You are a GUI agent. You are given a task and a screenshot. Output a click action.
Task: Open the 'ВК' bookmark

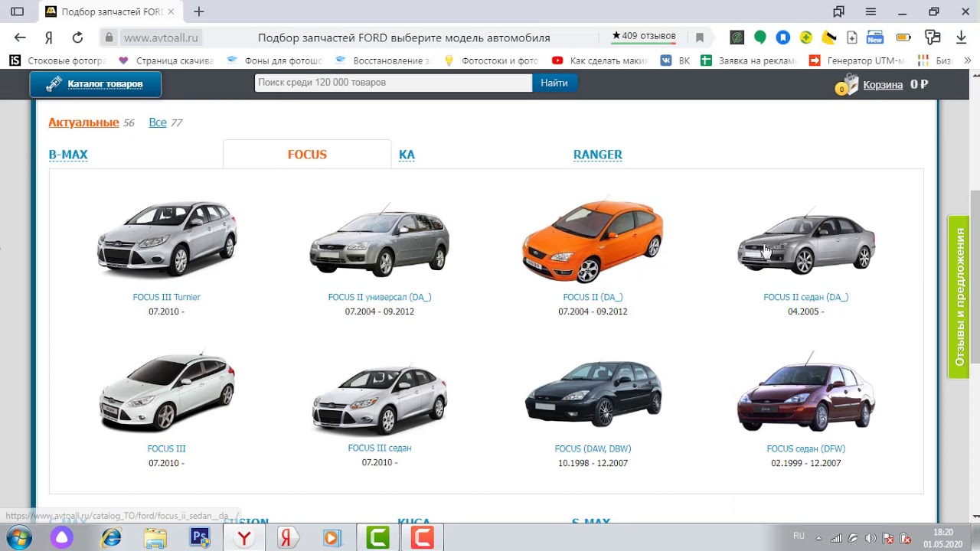(676, 60)
